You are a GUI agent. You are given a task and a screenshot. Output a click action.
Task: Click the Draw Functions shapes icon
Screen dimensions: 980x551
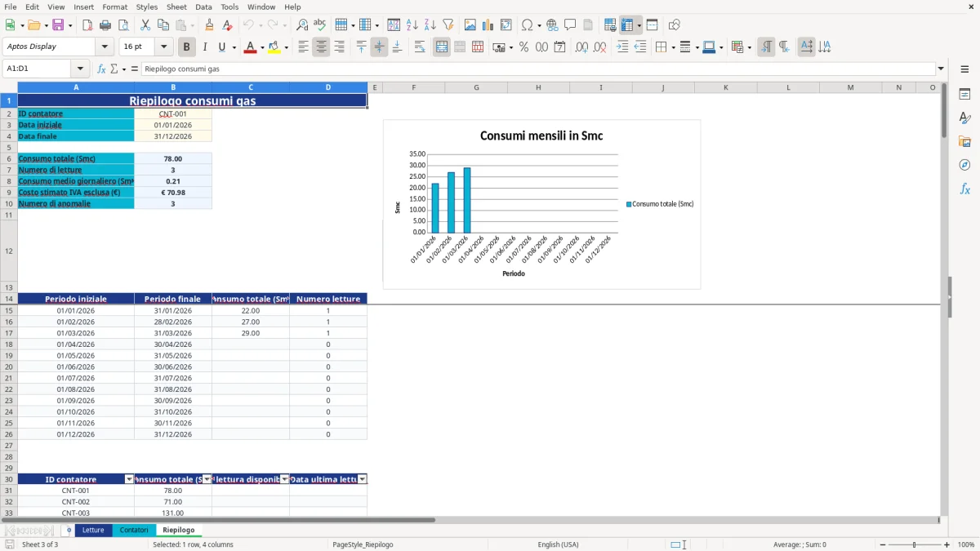(675, 25)
